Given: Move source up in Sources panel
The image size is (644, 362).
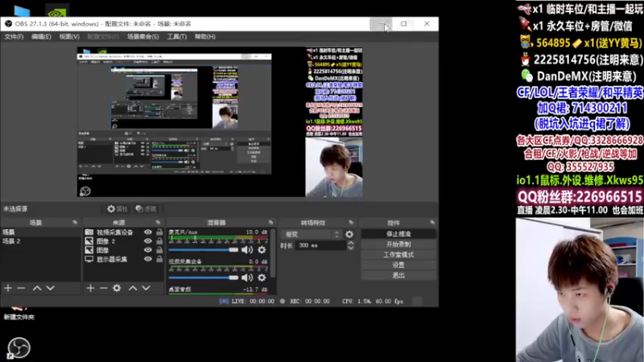Looking at the screenshot, I should (x=133, y=288).
